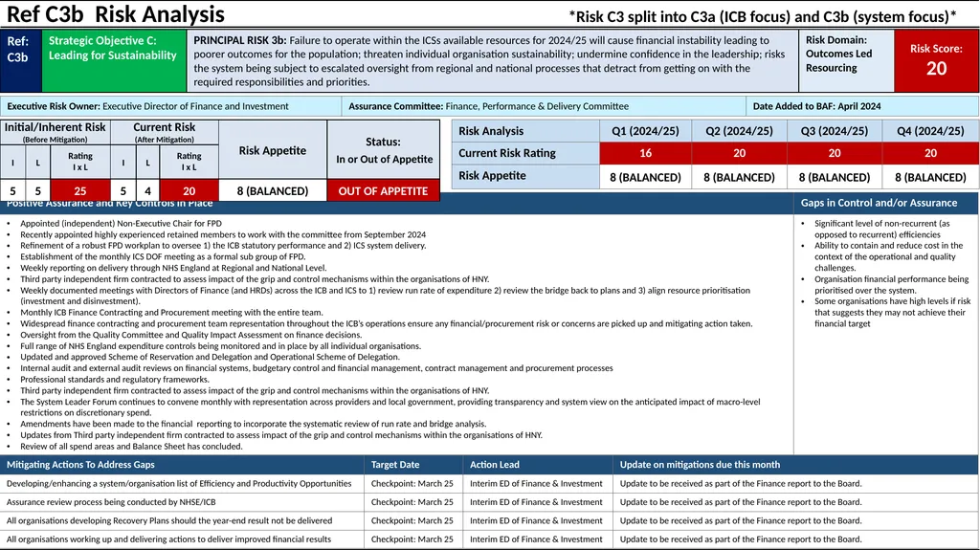Click the Q1 current risk rating value 16

645,153
